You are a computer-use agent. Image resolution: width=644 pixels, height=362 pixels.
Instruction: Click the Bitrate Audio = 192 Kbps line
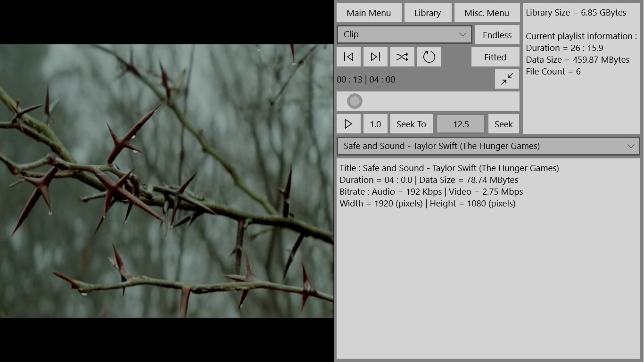click(x=431, y=192)
